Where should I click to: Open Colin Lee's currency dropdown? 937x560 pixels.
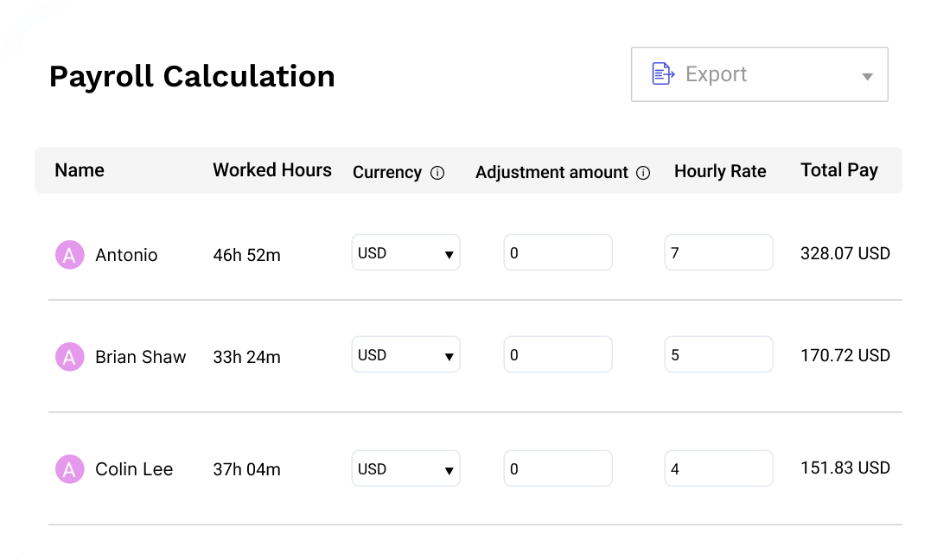point(405,468)
